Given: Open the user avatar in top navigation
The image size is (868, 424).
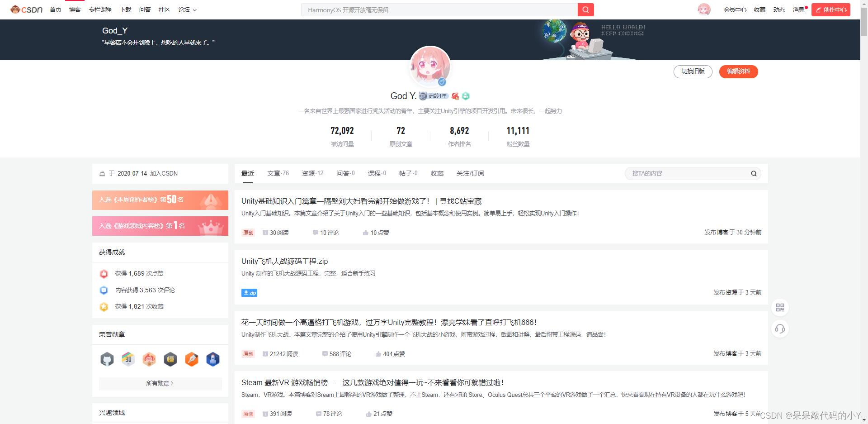Looking at the screenshot, I should (703, 10).
